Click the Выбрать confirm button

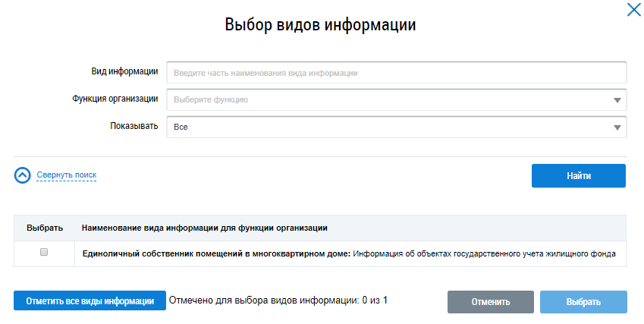click(583, 302)
